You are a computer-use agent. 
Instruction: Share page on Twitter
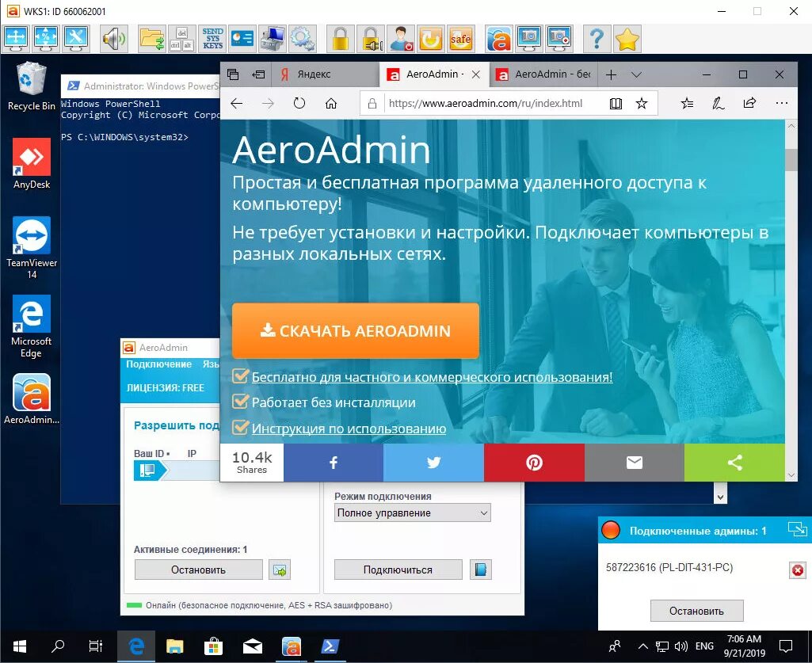pyautogui.click(x=433, y=463)
